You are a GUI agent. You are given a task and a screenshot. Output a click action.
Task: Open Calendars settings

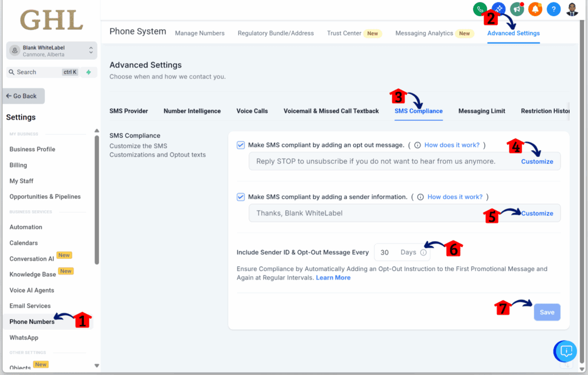[24, 243]
